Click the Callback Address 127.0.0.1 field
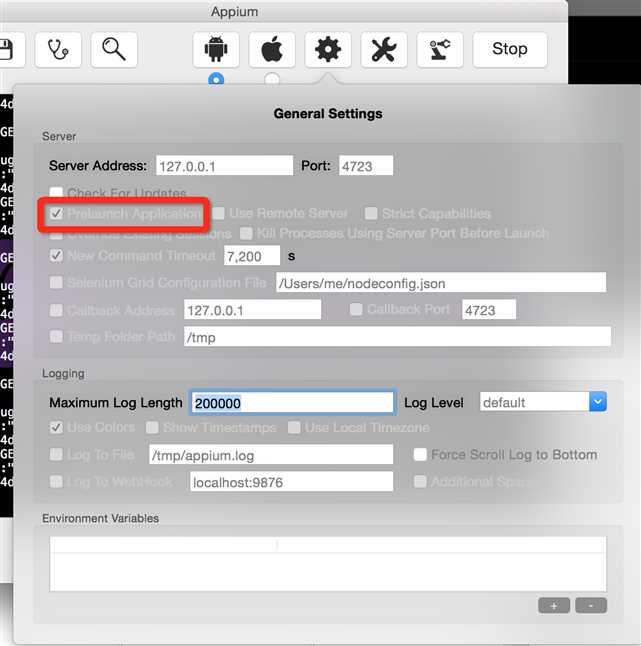The image size is (641, 646). (253, 309)
